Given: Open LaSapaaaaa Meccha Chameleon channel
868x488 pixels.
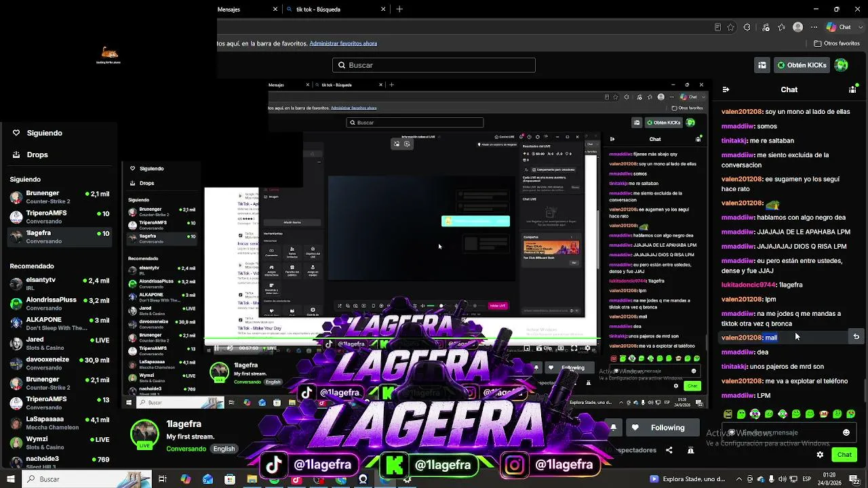Looking at the screenshot, I should pos(59,423).
